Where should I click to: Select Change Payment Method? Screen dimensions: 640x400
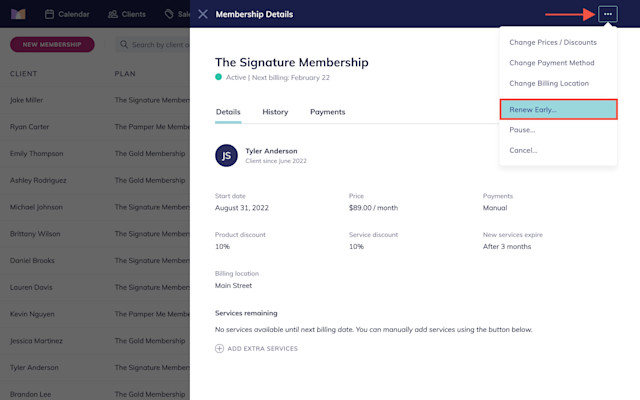pyautogui.click(x=551, y=63)
